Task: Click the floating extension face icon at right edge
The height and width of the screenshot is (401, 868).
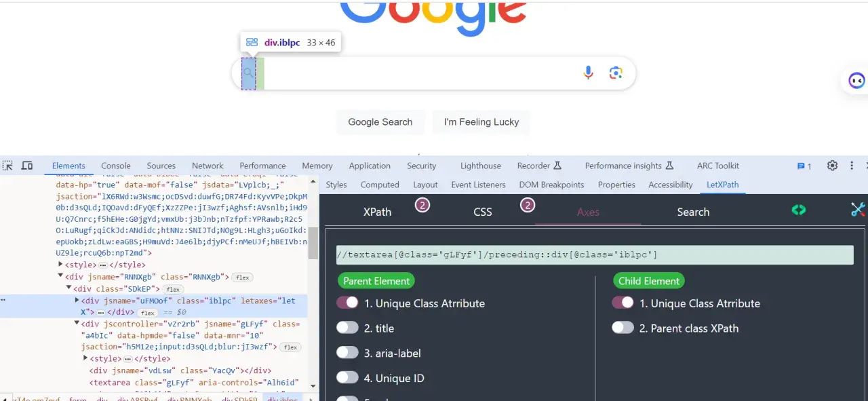Action: [857, 81]
